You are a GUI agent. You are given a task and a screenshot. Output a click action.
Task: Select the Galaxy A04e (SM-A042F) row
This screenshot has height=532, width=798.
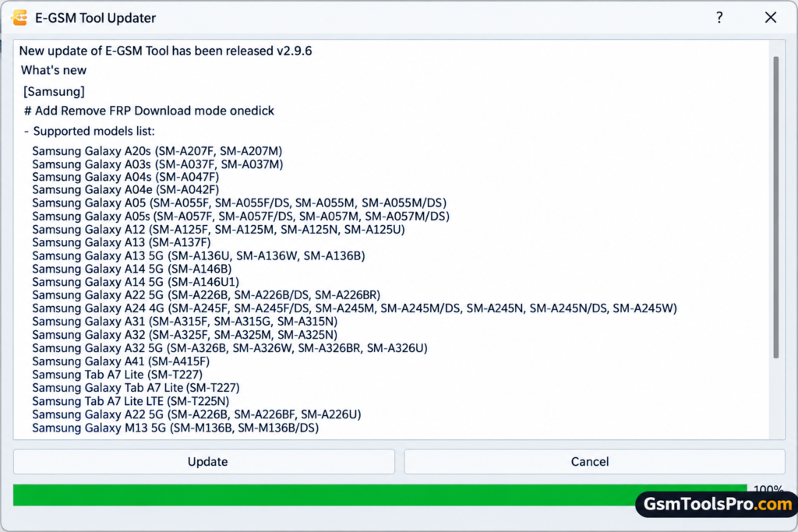pos(125,190)
